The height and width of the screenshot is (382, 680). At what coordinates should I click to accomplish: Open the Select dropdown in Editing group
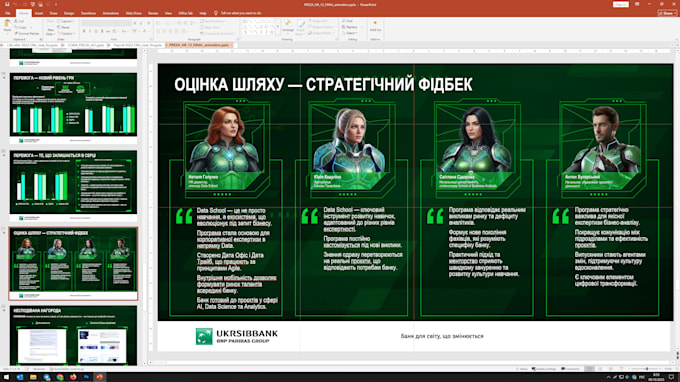pyautogui.click(x=350, y=33)
